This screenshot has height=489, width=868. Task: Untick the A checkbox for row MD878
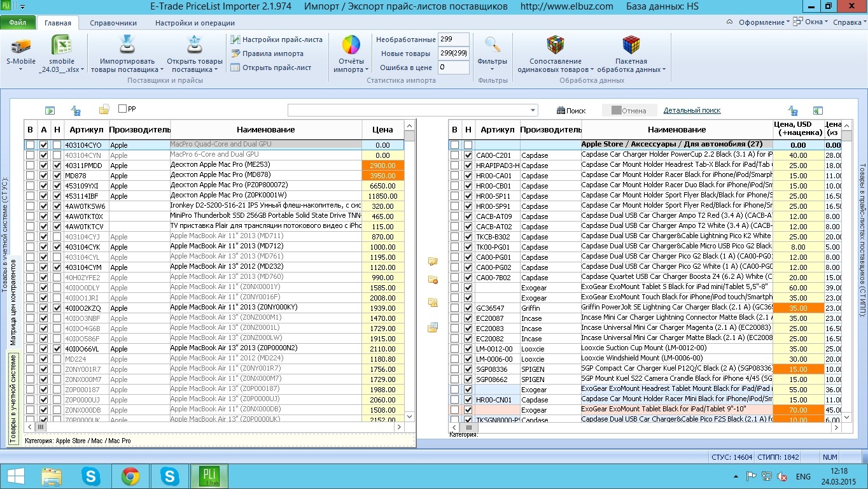44,176
